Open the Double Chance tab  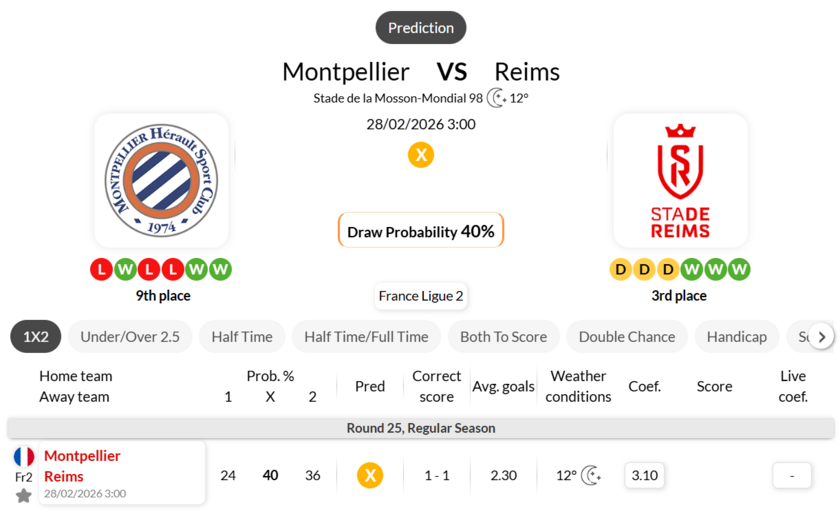point(627,337)
